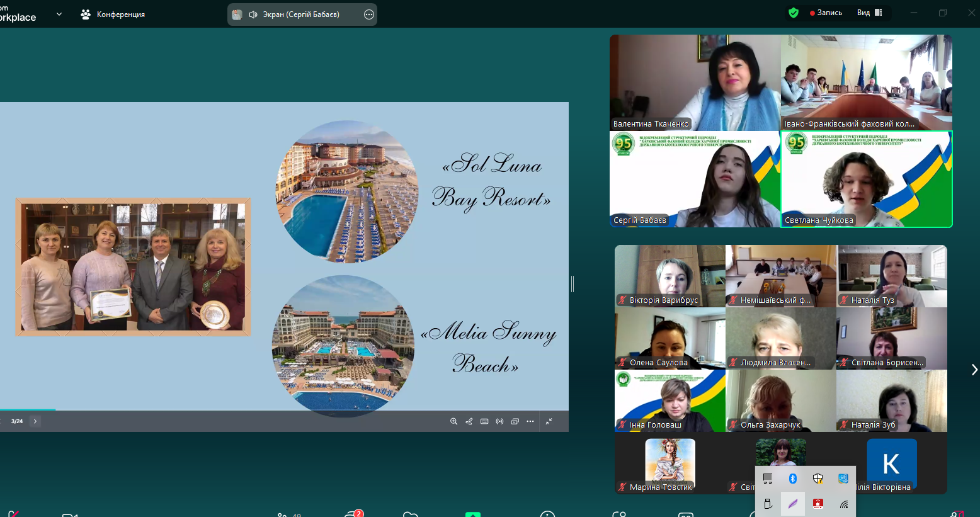The height and width of the screenshot is (517, 980).
Task: Open Windows Security shield in tray popup
Action: (818, 479)
